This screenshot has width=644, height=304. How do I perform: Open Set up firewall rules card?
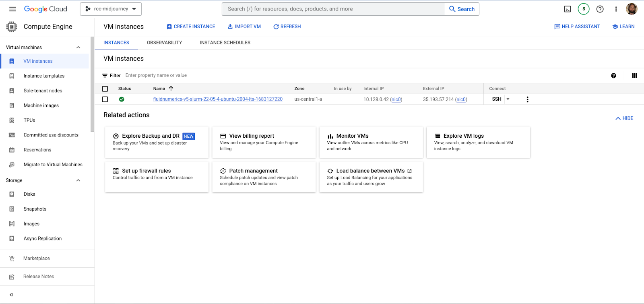[x=157, y=177]
